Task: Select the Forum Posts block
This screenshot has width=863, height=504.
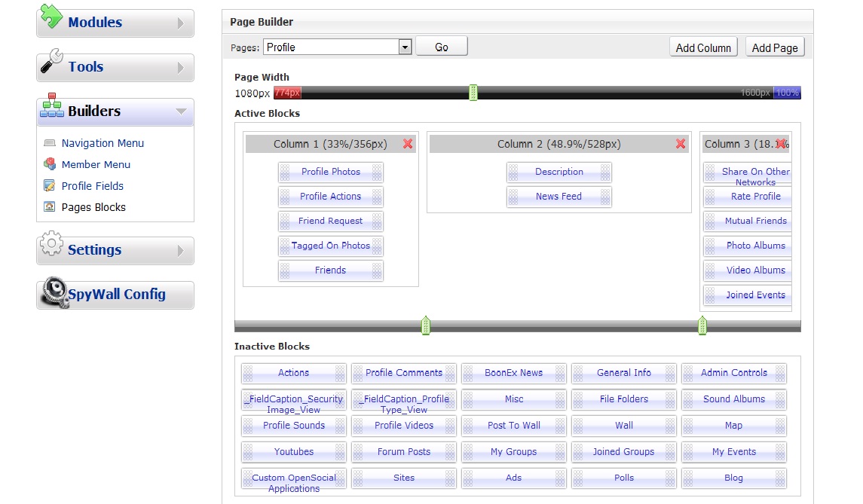Action: (403, 452)
